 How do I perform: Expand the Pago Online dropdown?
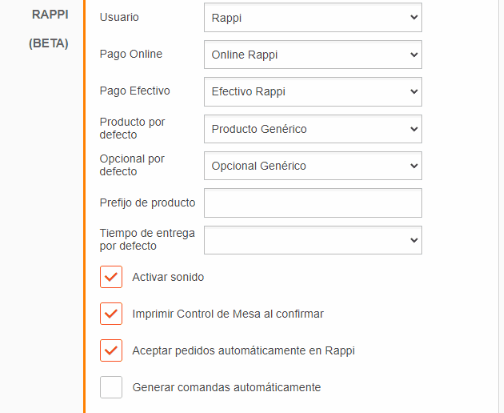pos(313,55)
